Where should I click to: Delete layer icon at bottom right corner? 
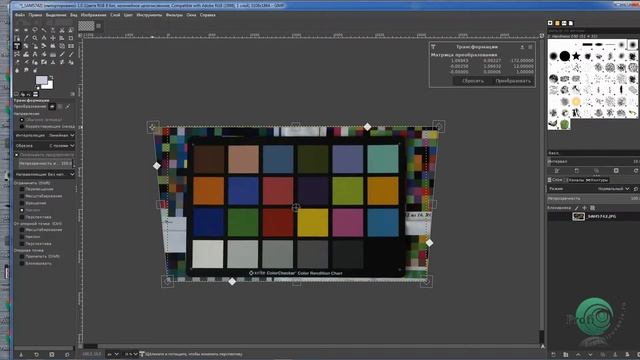(x=638, y=354)
